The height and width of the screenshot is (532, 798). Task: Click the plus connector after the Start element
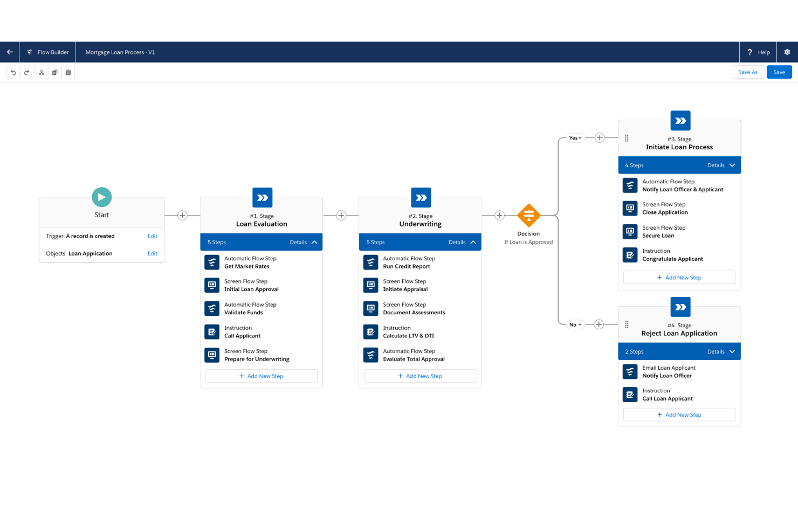pos(182,215)
